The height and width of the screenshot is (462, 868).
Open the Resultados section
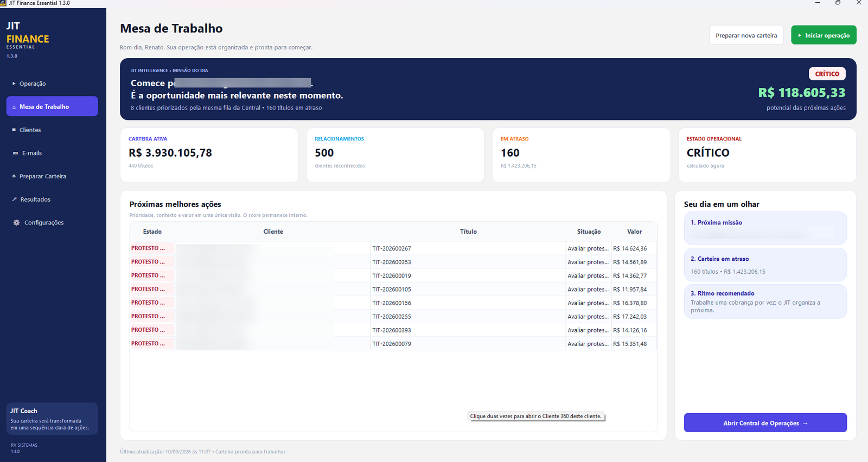[x=52, y=200]
